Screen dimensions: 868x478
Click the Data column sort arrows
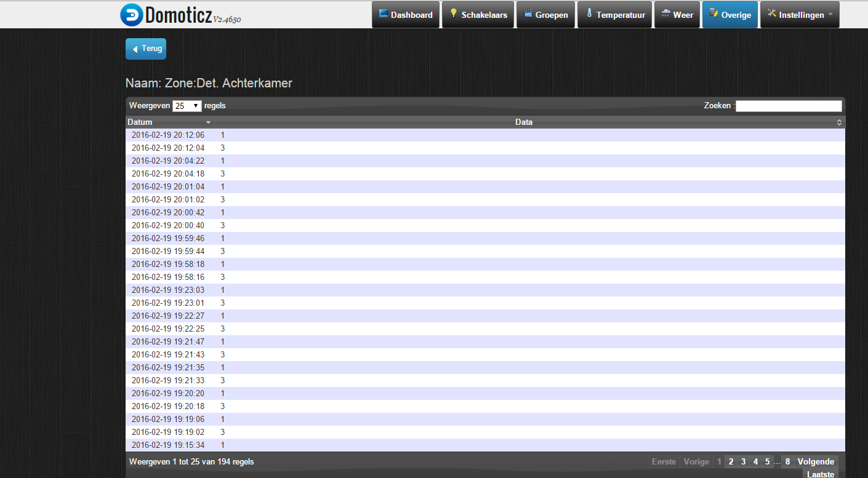(x=839, y=122)
